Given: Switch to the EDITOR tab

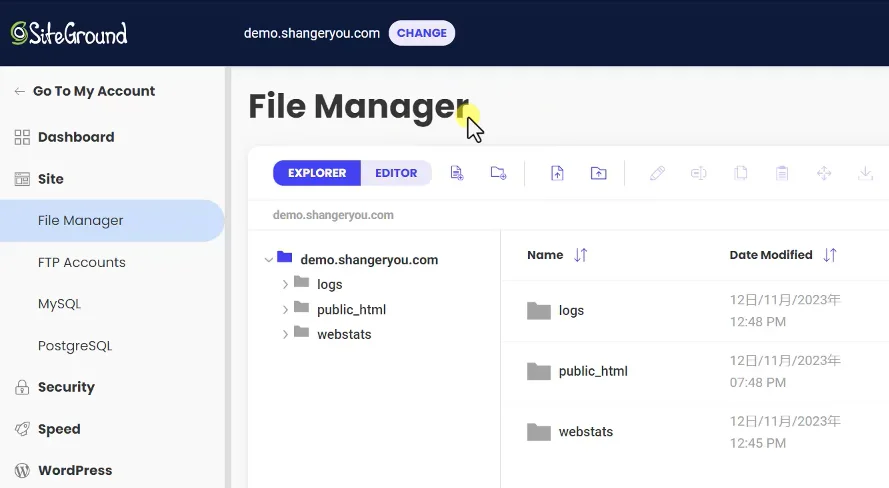Looking at the screenshot, I should (x=396, y=173).
